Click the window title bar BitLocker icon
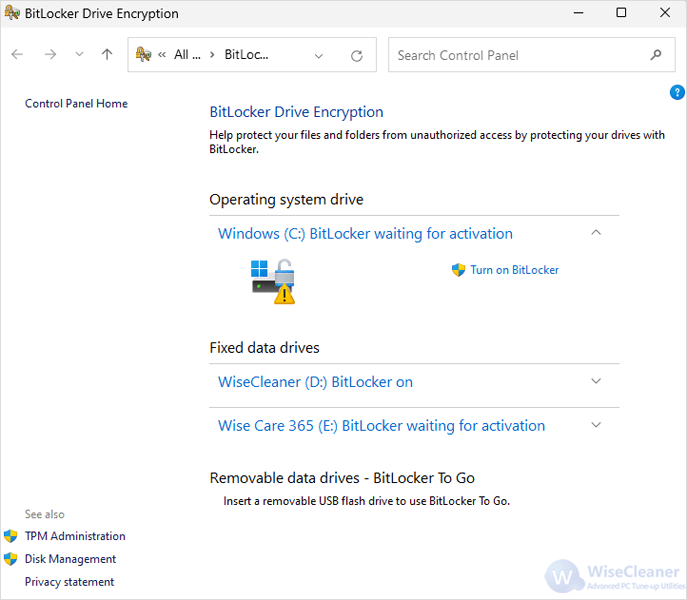Viewport: 687px width, 600px height. point(12,13)
